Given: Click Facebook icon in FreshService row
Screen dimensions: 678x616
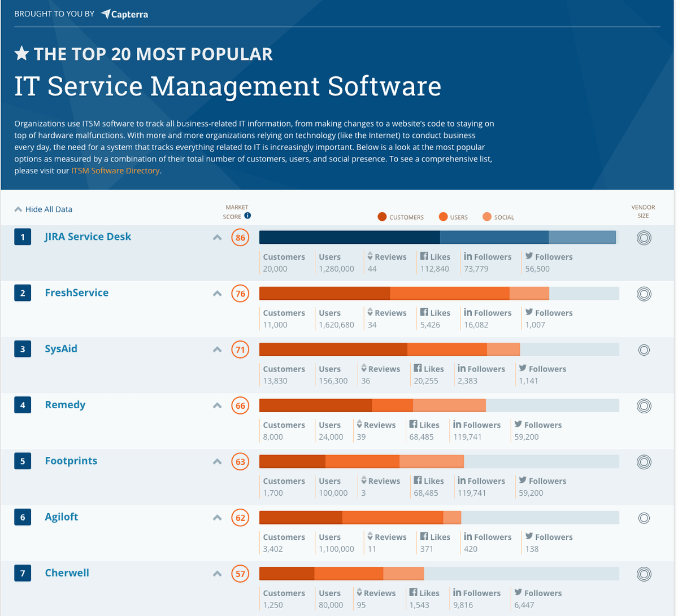Looking at the screenshot, I should click(424, 312).
